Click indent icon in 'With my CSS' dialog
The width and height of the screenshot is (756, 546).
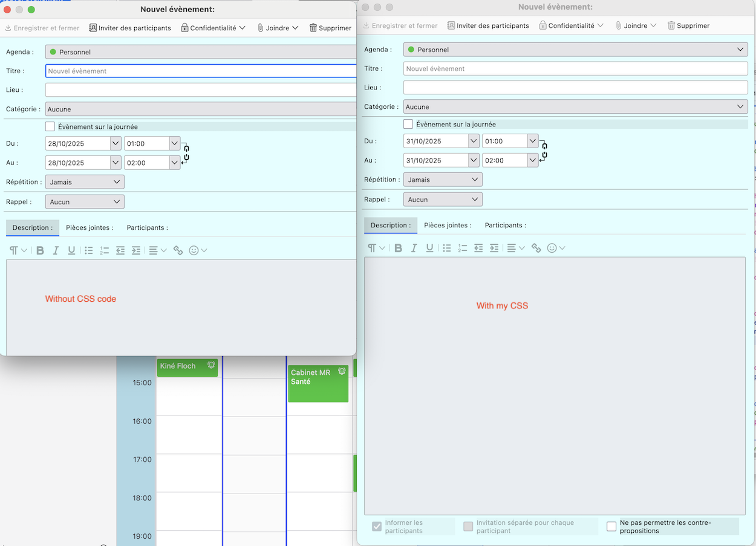[494, 248]
